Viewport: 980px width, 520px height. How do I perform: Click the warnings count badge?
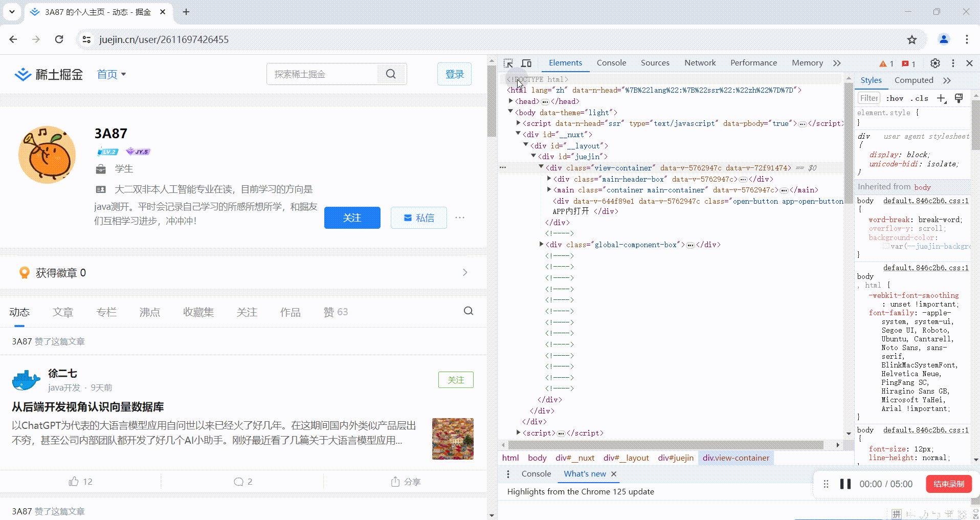(x=886, y=63)
